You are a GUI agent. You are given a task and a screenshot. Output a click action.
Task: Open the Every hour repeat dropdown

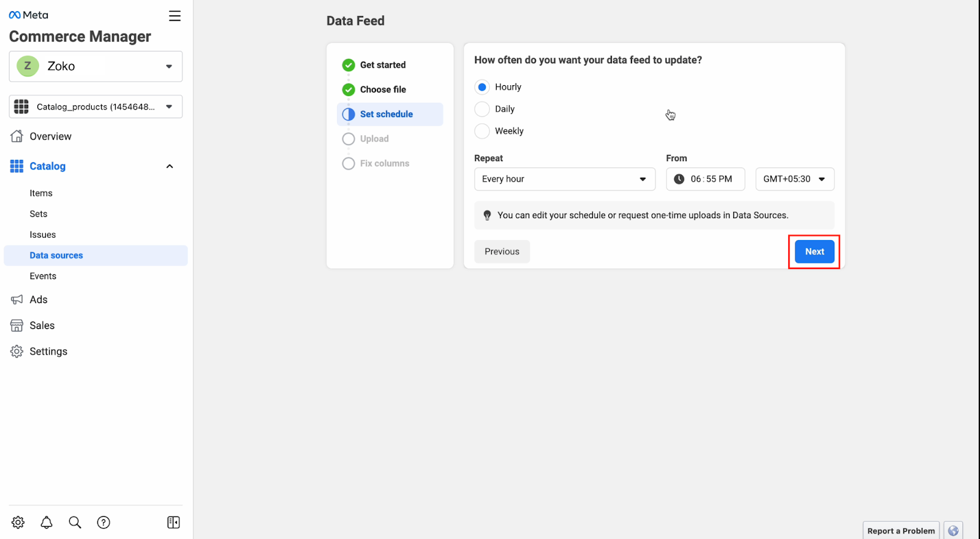[x=565, y=179]
